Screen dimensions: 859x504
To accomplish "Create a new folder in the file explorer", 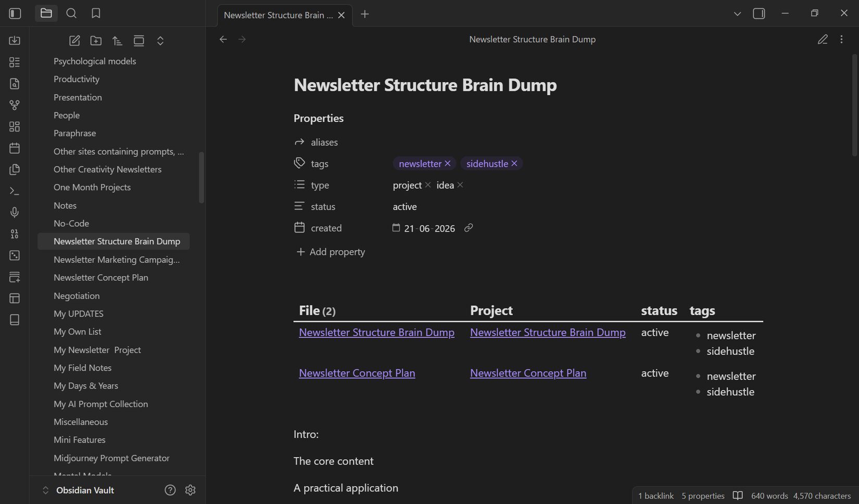I will click(x=96, y=41).
